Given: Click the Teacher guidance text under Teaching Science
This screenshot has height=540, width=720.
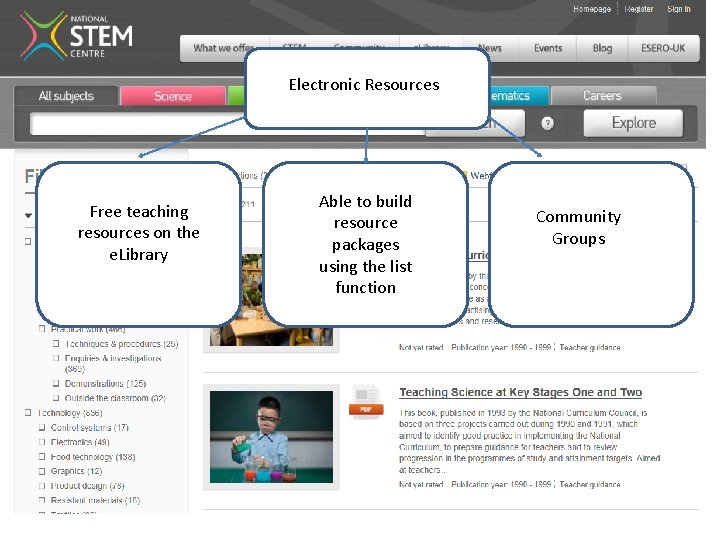Looking at the screenshot, I should pyautogui.click(x=590, y=484).
